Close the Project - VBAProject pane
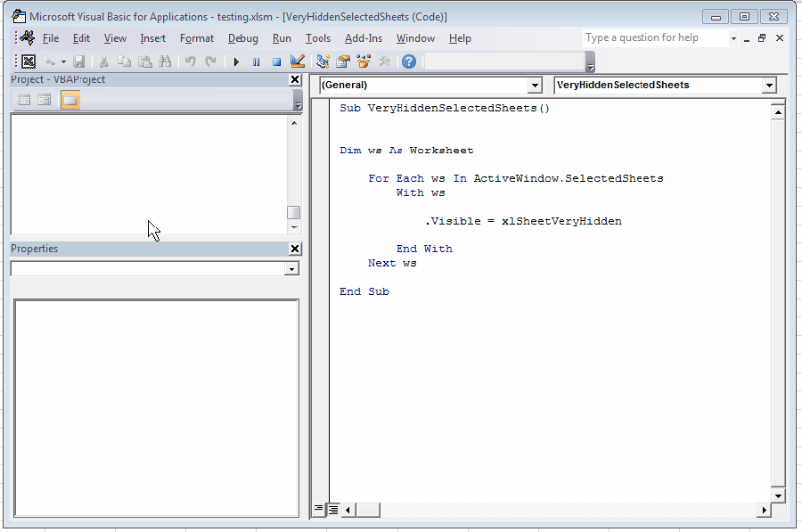The image size is (802, 532). (x=296, y=80)
